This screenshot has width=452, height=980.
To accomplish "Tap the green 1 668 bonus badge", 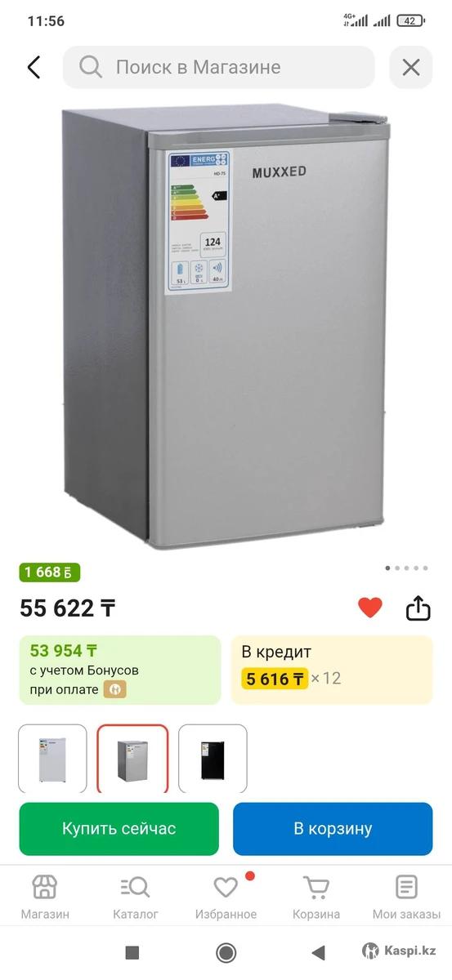I will pos(50,572).
